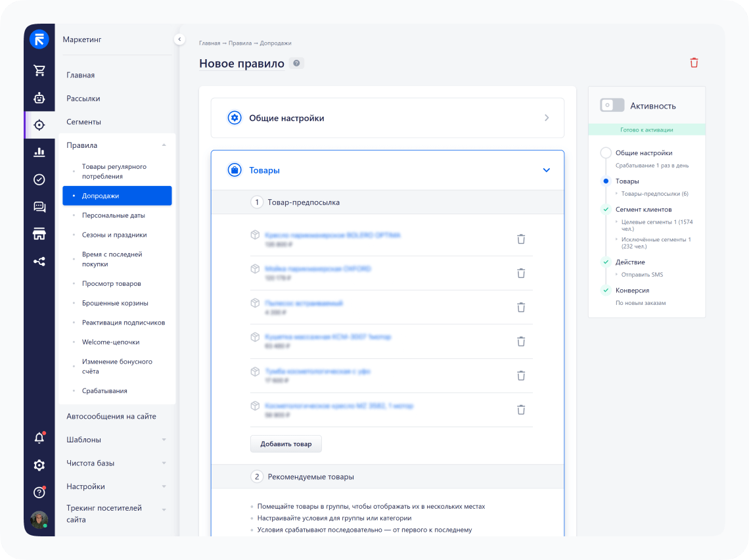The height and width of the screenshot is (560, 749).
Task: Collapse the Товары section with its chevron
Action: 546,170
